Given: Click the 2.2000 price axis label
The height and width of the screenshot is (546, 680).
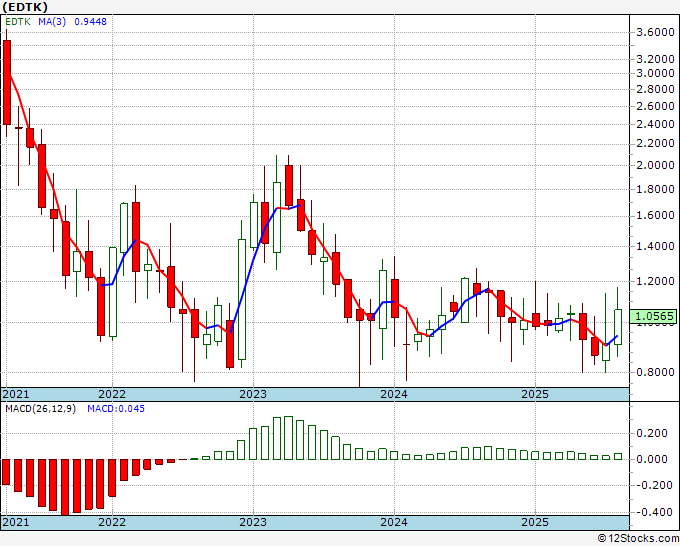Looking at the screenshot, I should (x=655, y=144).
